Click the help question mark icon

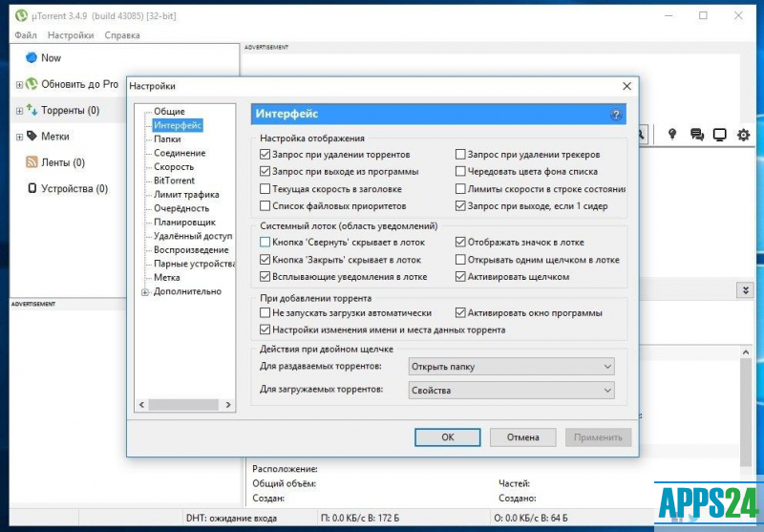coord(616,115)
